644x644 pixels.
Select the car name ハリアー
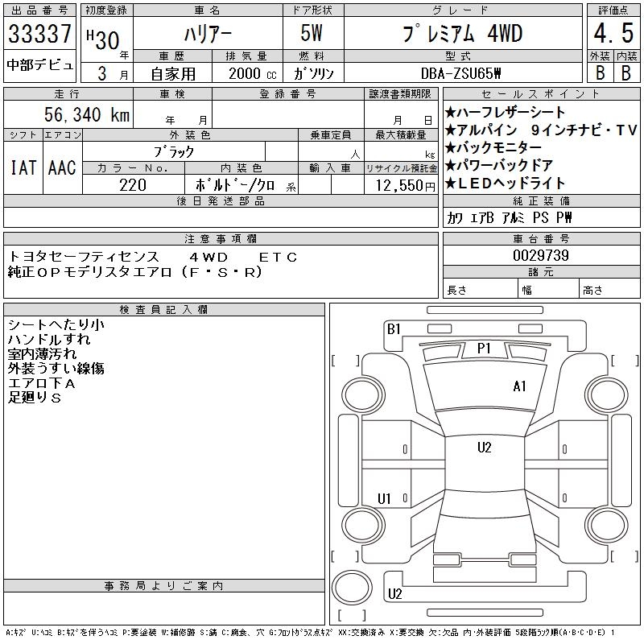(208, 34)
